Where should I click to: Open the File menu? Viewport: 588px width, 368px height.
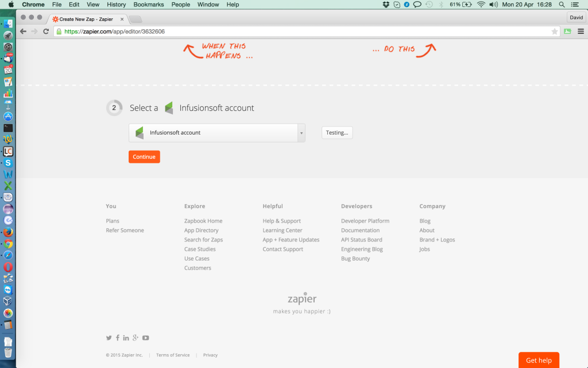57,5
